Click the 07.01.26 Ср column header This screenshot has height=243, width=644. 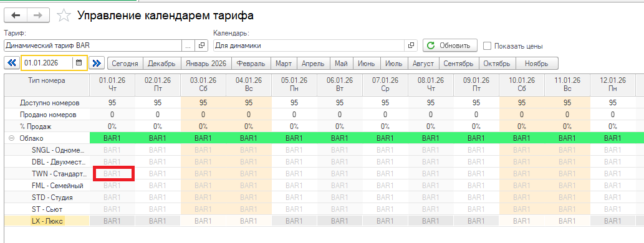[x=385, y=85]
